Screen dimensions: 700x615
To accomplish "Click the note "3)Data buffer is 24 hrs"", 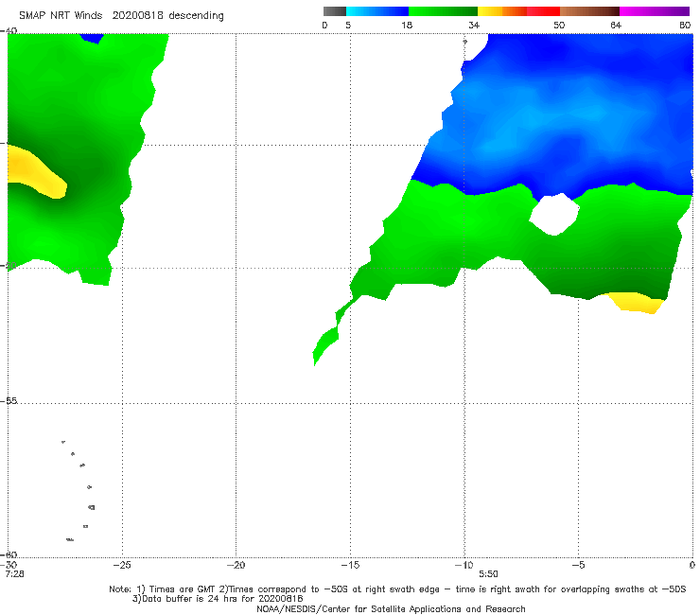I will pos(217,599).
